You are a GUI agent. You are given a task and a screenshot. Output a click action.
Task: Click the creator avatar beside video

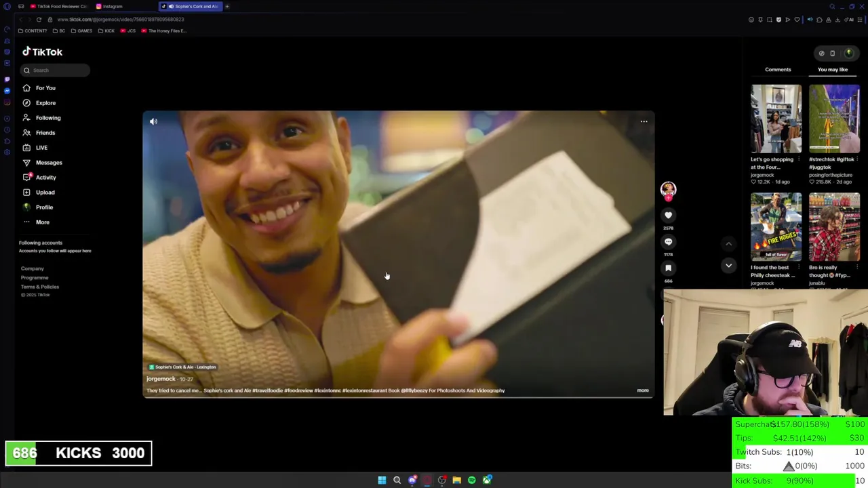[x=668, y=189]
